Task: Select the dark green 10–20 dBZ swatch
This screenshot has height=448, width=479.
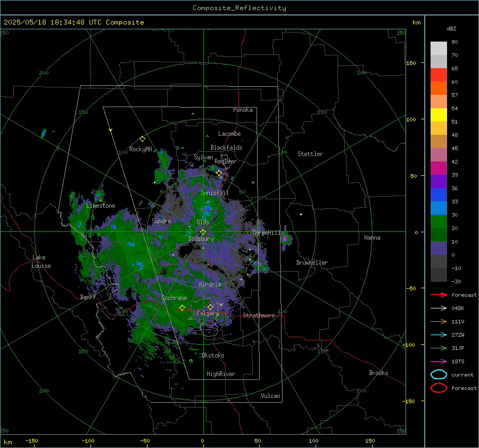Action: [x=439, y=235]
